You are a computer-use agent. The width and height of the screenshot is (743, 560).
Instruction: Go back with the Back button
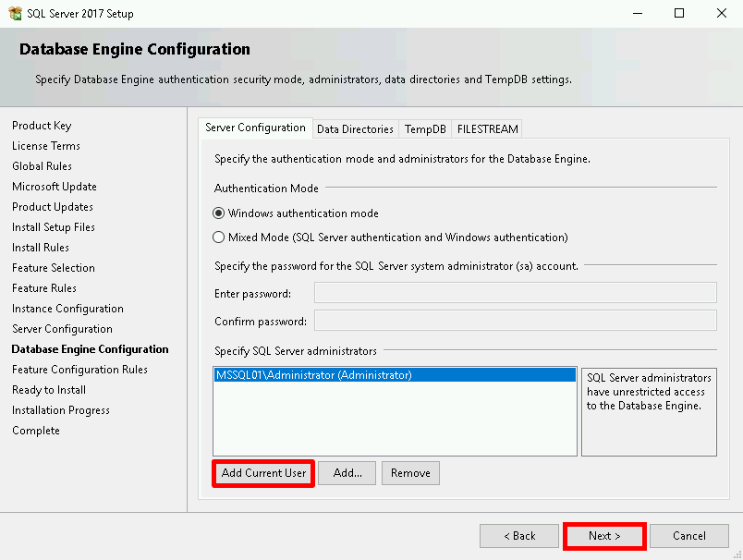(x=518, y=536)
